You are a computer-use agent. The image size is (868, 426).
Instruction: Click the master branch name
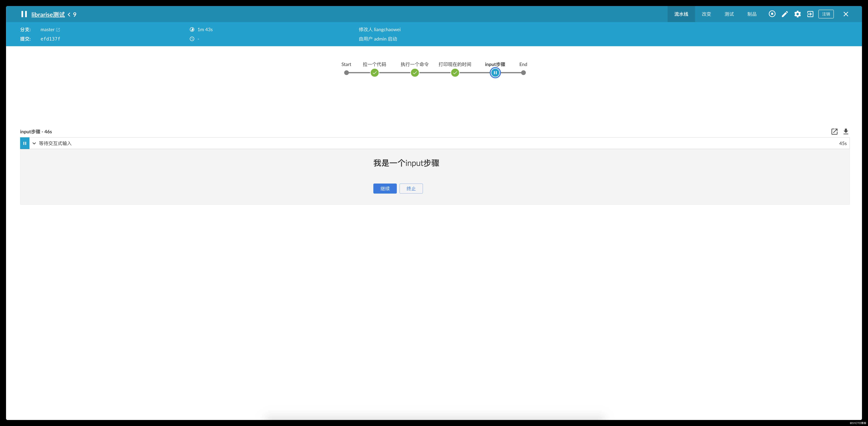coord(48,30)
